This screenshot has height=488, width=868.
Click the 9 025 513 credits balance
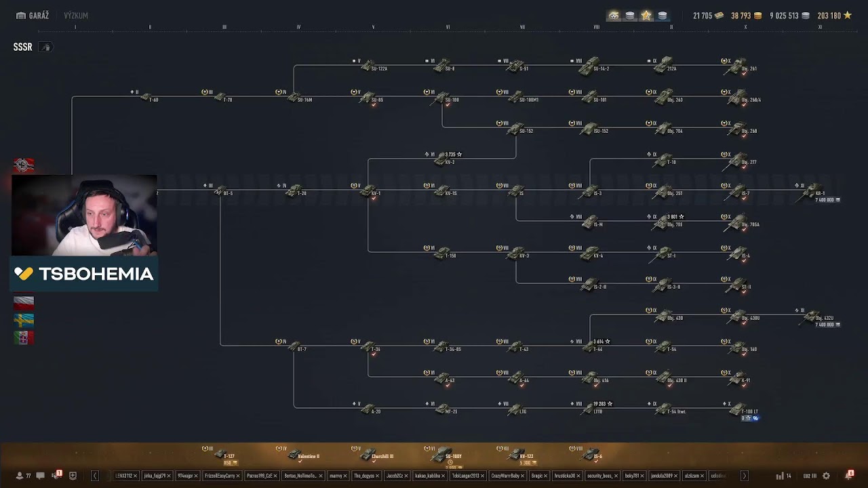pos(789,16)
